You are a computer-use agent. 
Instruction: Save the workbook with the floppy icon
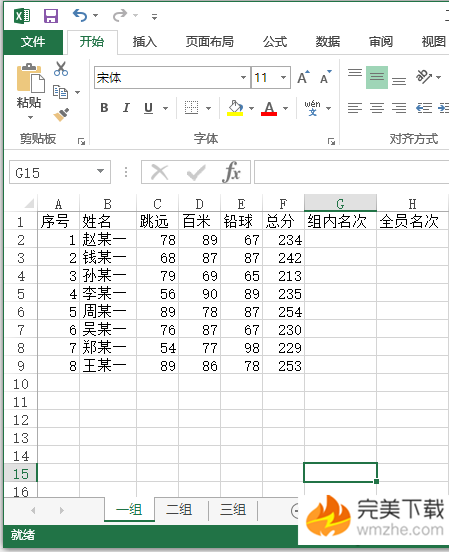point(51,16)
